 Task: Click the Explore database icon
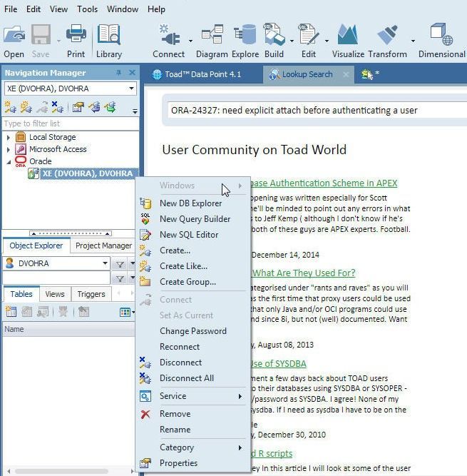[x=245, y=34]
